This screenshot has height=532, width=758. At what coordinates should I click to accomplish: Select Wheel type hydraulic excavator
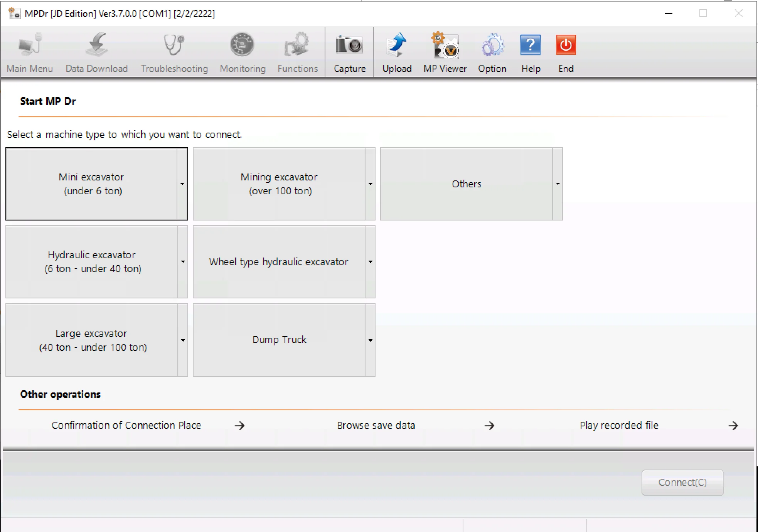[279, 262]
